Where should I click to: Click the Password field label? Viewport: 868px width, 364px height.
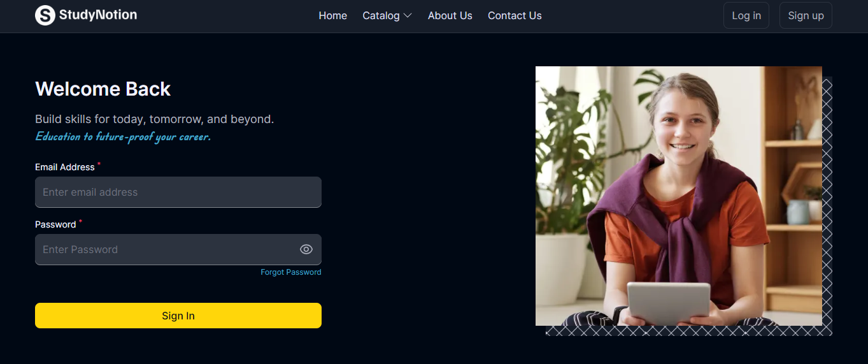[55, 224]
